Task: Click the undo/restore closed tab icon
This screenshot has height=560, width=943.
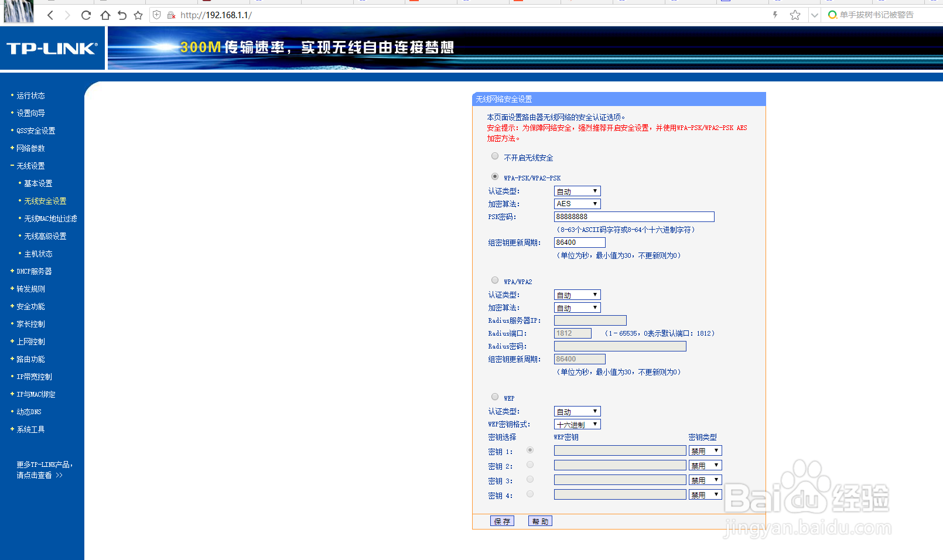Action: pyautogui.click(x=122, y=15)
